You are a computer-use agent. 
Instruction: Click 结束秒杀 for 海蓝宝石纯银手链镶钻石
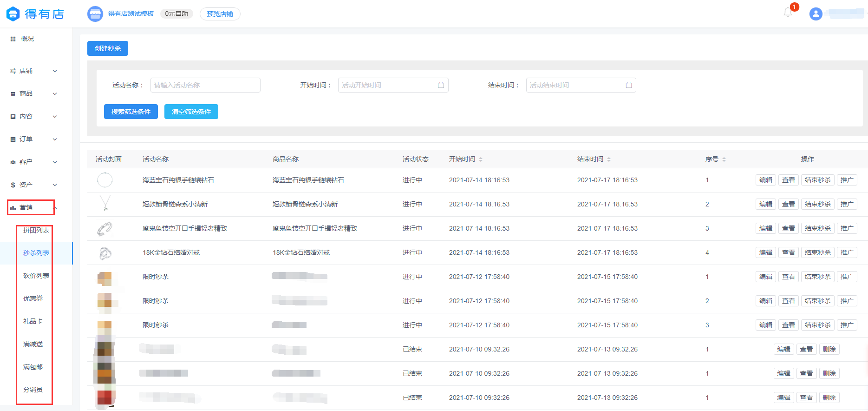pyautogui.click(x=817, y=180)
